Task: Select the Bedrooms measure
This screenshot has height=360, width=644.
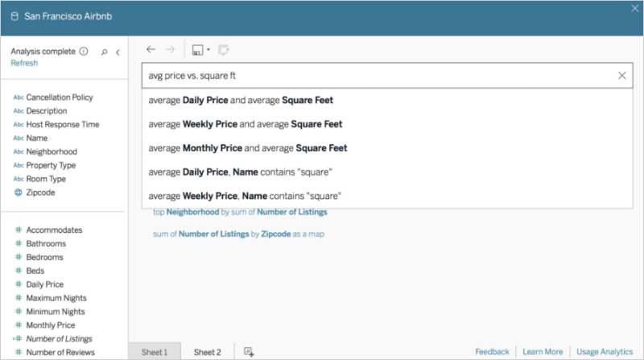Action: click(x=45, y=257)
